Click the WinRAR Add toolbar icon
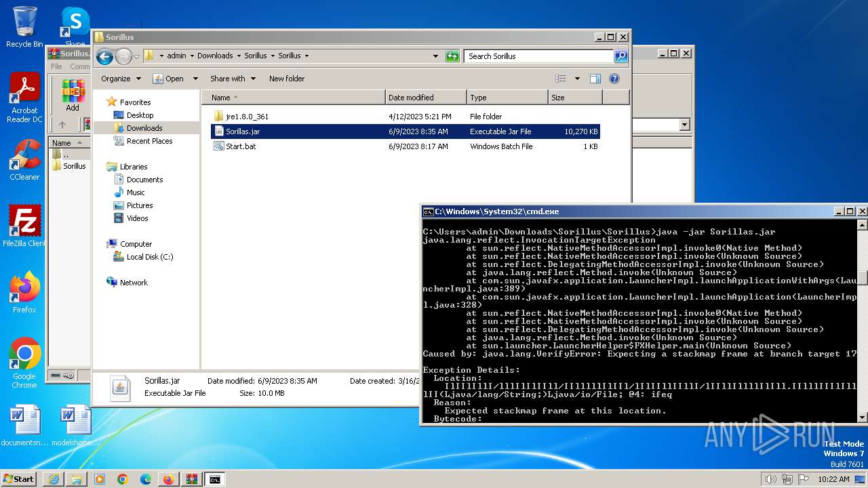The width and height of the screenshot is (868, 488). tap(73, 95)
